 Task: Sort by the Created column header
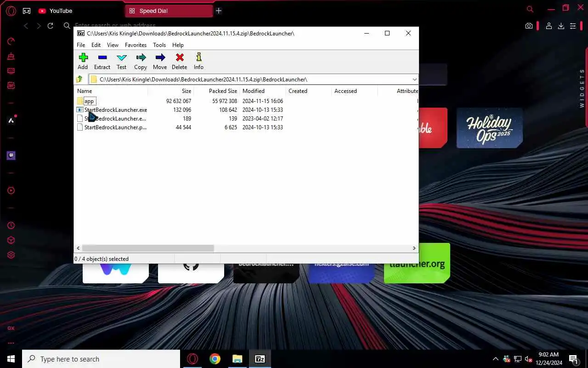309,91
